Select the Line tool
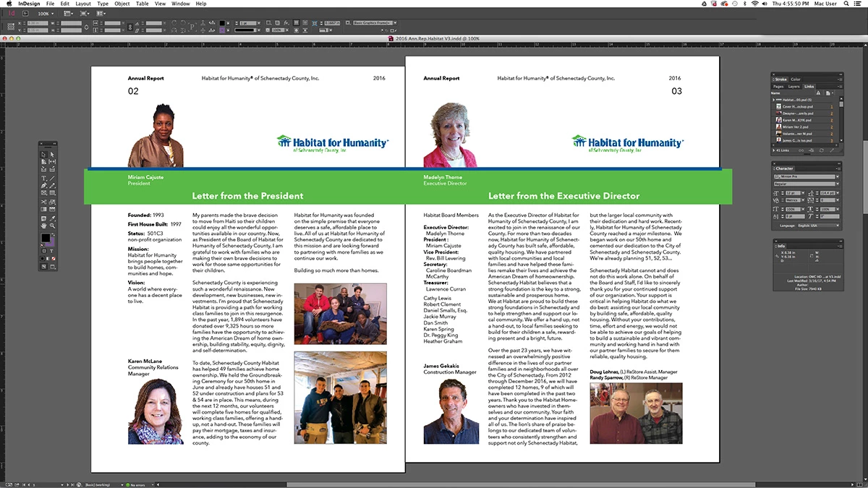 click(52, 178)
